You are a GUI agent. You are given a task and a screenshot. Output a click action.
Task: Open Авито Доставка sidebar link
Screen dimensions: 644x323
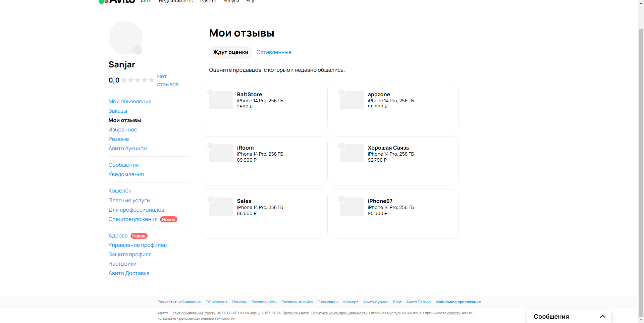click(x=129, y=273)
